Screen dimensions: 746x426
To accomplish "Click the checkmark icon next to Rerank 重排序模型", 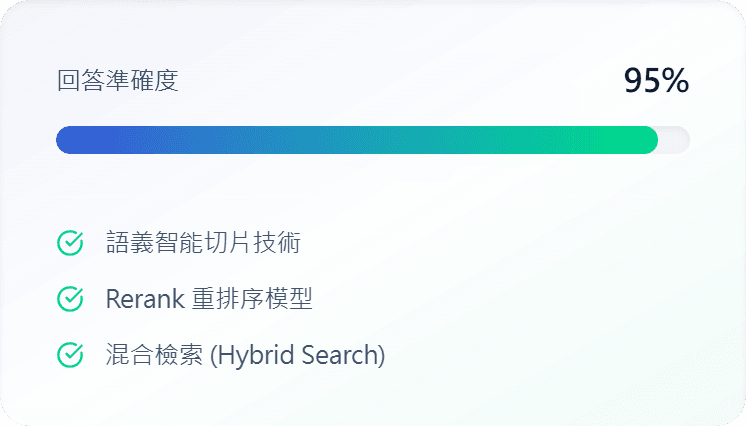I will pos(70,299).
